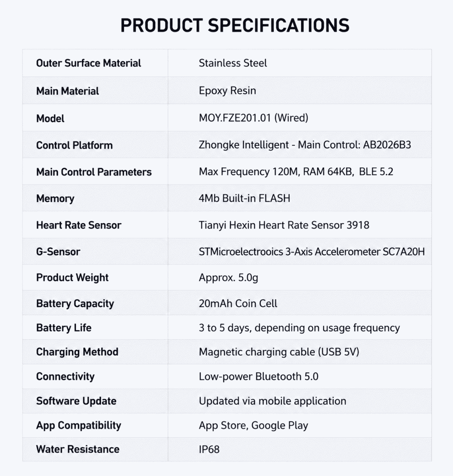Click the Zhongke Intelligent main control value

(305, 145)
